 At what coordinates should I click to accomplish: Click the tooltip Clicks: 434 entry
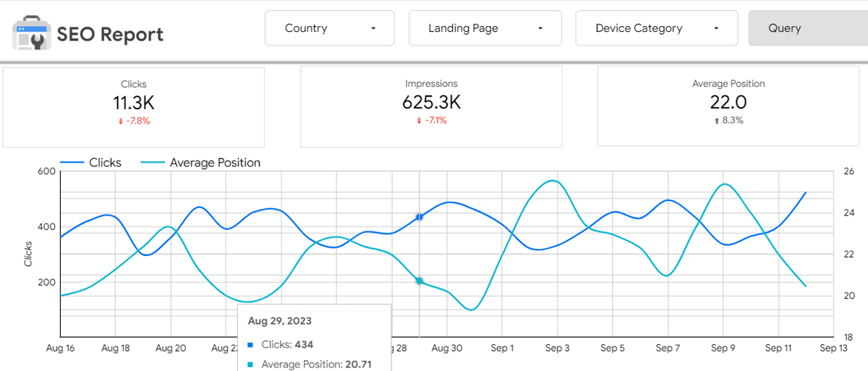point(281,344)
